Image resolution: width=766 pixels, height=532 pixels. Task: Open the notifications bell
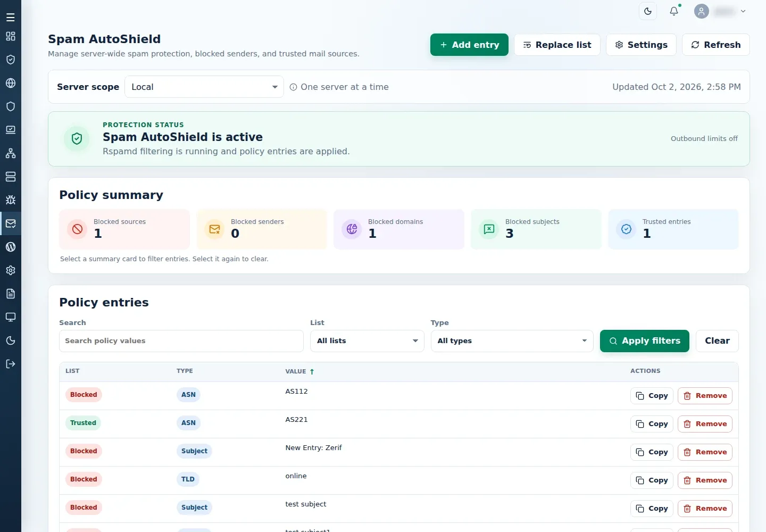tap(674, 11)
